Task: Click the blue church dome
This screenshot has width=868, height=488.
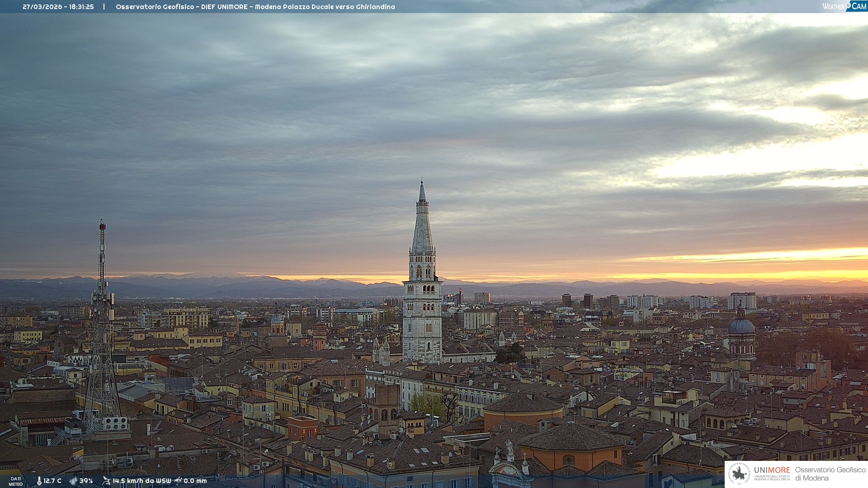Action: [741, 326]
